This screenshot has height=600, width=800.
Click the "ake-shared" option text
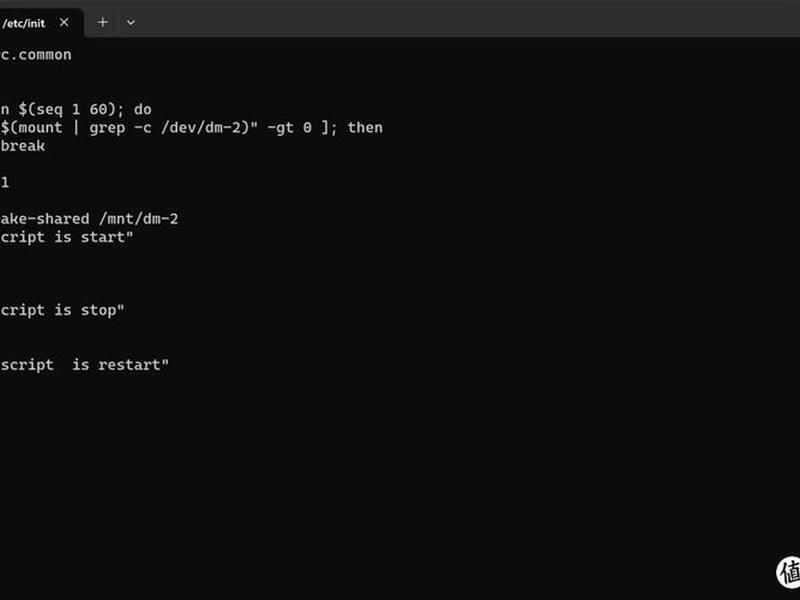45,219
